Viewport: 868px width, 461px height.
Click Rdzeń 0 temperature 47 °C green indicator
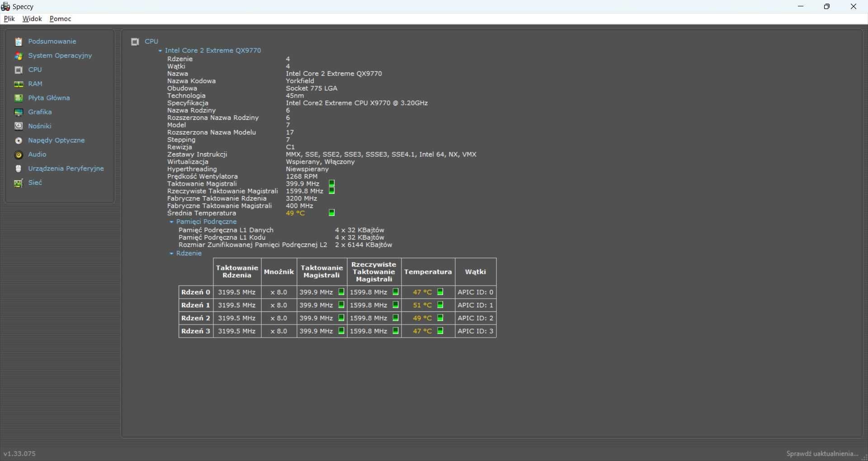click(x=440, y=292)
